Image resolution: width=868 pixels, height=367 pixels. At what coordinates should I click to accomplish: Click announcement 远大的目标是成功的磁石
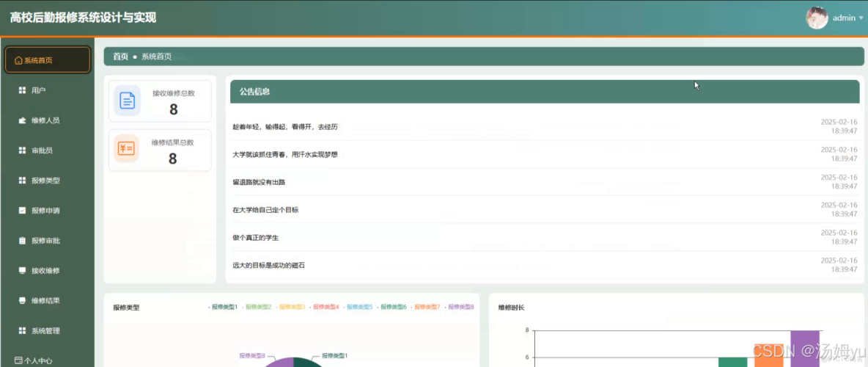pyautogui.click(x=268, y=266)
